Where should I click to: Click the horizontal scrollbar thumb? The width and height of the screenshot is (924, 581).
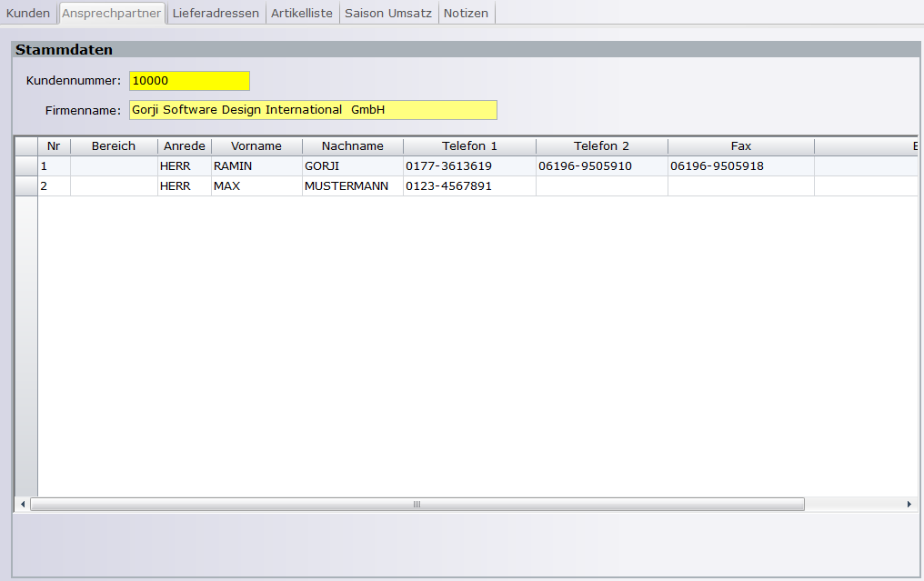pyautogui.click(x=417, y=505)
